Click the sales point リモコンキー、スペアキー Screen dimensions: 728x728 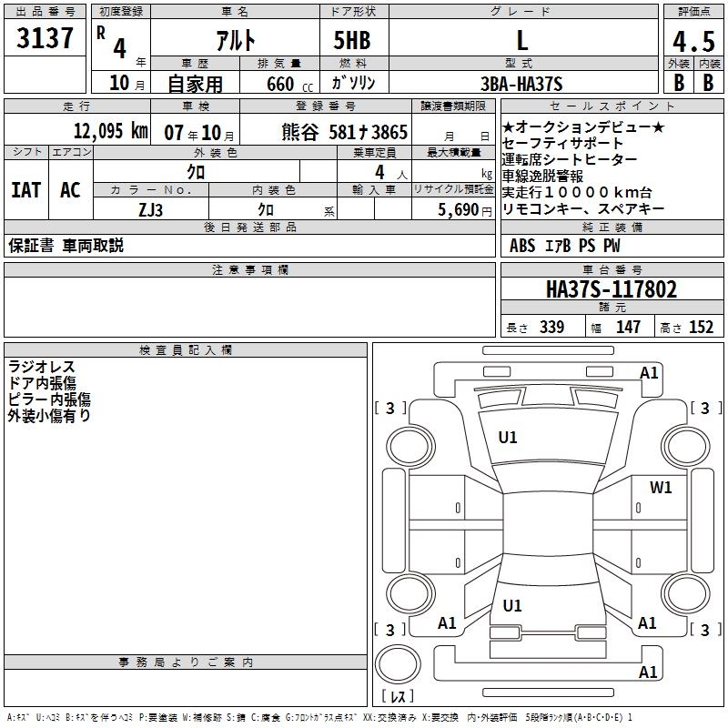coord(583,209)
